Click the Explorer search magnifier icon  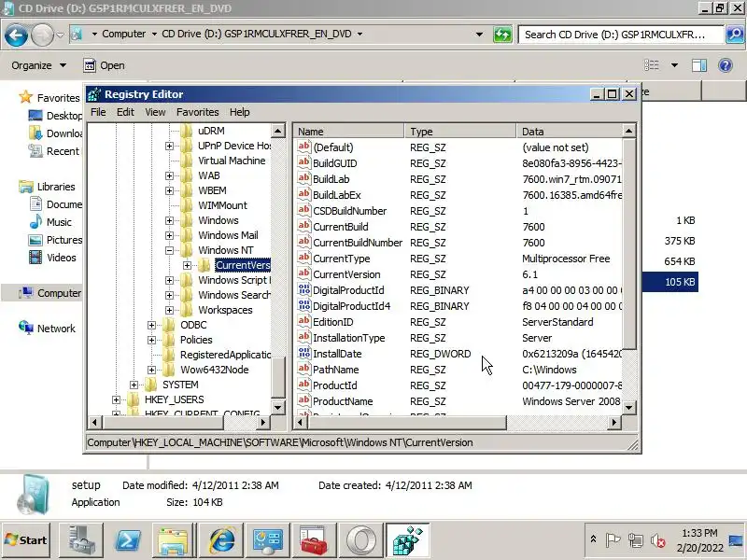735,35
